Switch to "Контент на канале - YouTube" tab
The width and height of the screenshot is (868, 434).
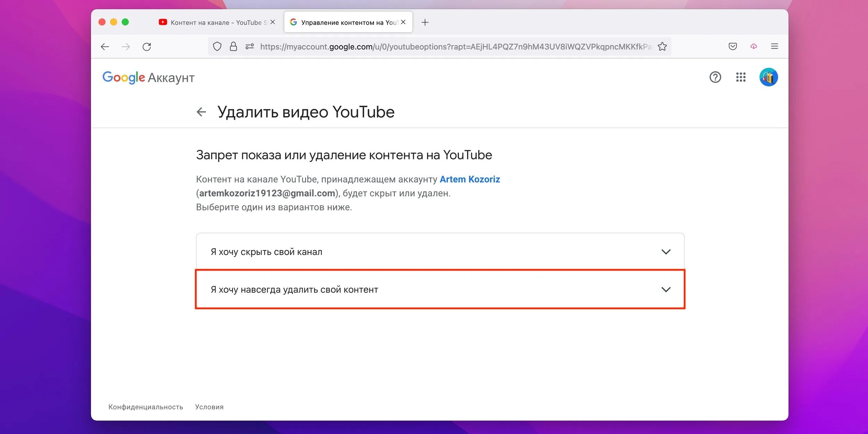point(215,23)
